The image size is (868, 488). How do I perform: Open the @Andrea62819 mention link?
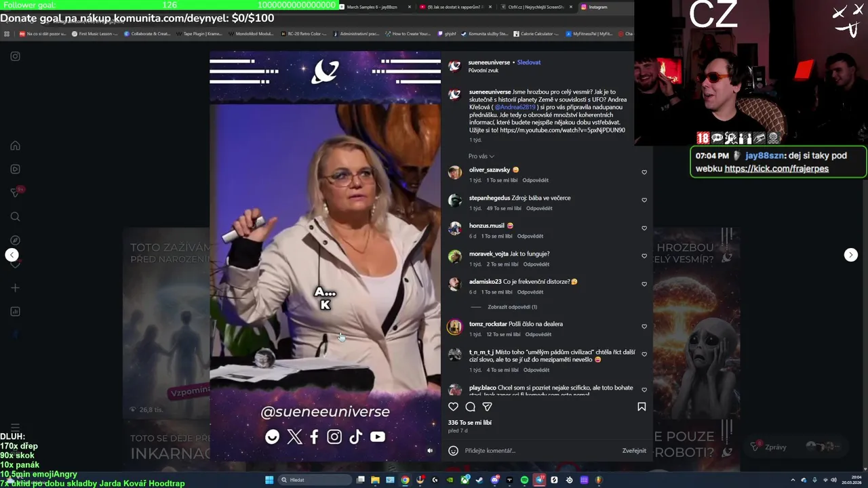[x=515, y=107]
